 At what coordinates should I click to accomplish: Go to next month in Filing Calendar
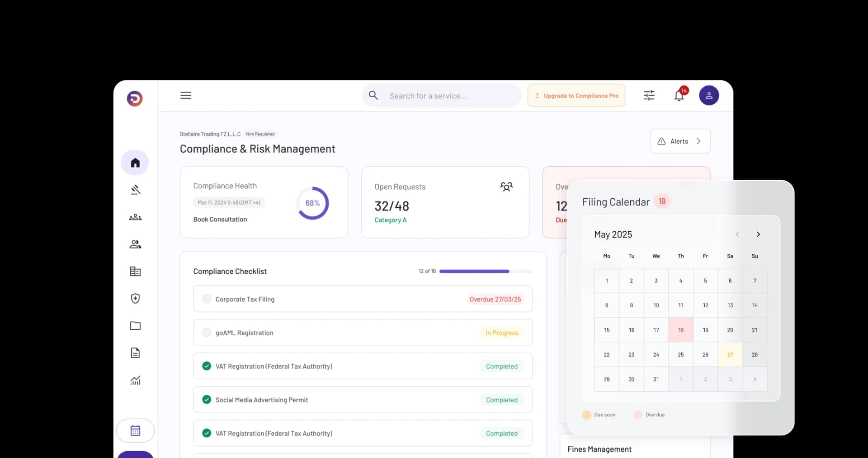click(758, 234)
